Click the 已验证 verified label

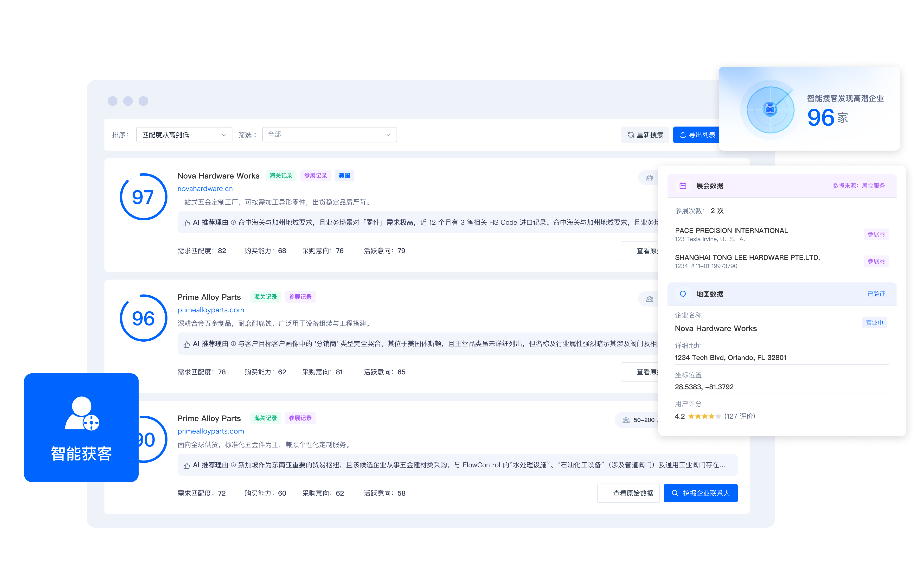(876, 294)
